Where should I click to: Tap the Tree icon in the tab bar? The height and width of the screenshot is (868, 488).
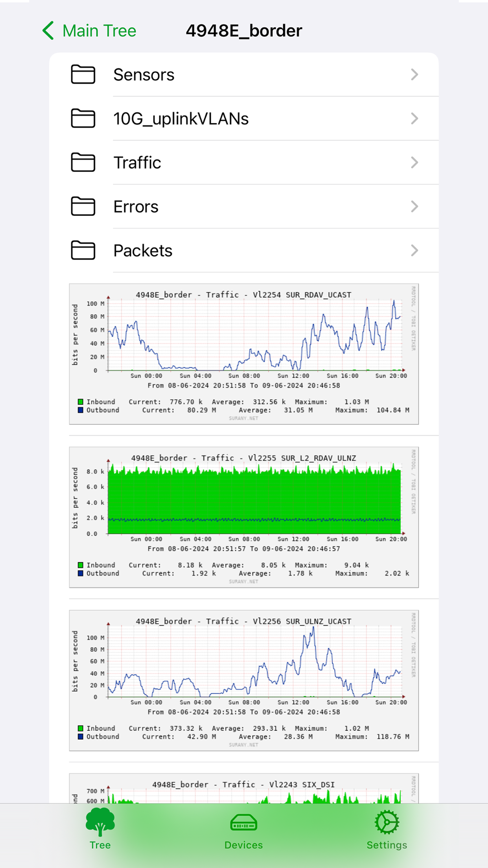pos(100,822)
